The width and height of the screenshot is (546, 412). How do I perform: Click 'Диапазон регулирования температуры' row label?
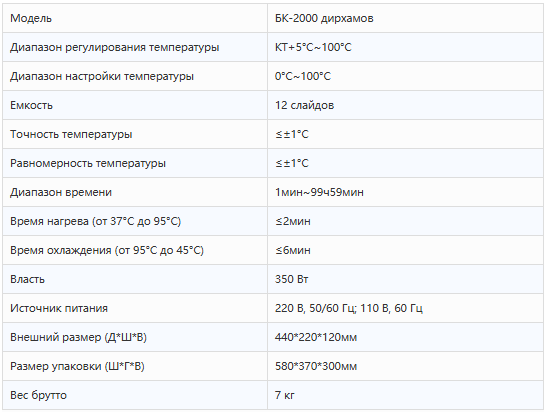click(115, 47)
